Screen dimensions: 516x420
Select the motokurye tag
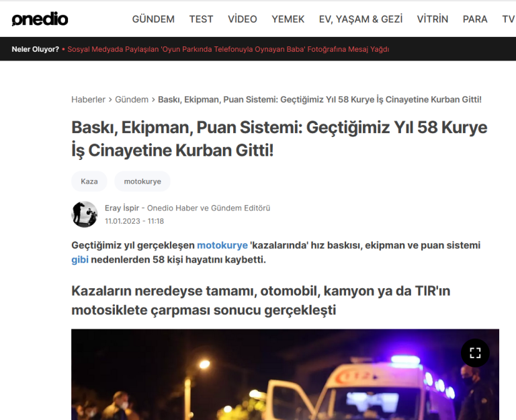pos(142,181)
